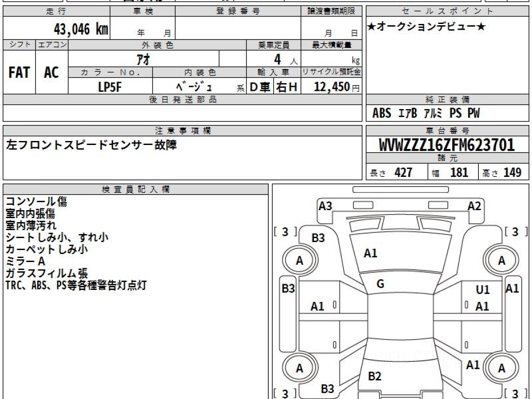Click the seating capacity value 4 人

pyautogui.click(x=286, y=59)
